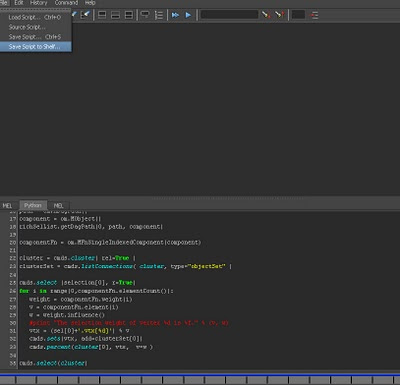Click the Go To Line icon
Viewport: 400px width, 385px height.
point(314,15)
